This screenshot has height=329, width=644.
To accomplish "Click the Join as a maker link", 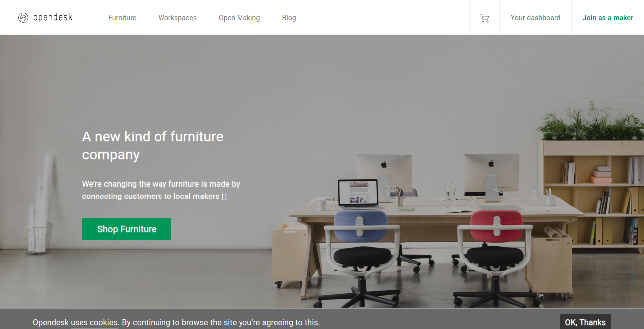I will (608, 18).
